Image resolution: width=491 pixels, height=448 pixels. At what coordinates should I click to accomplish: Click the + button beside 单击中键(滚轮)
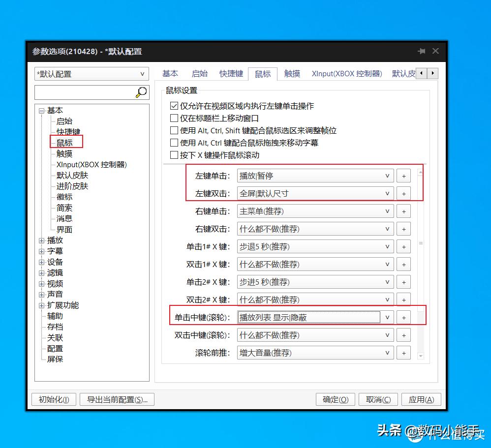pyautogui.click(x=403, y=317)
